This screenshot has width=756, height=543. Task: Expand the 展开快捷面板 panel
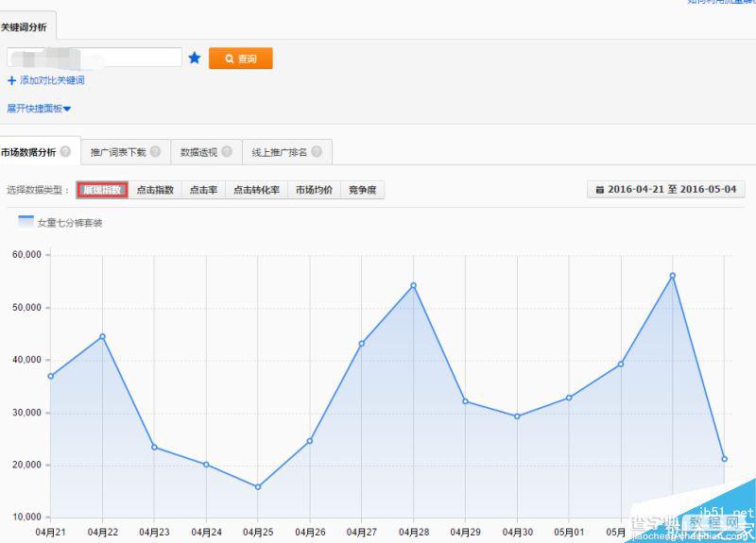coord(39,109)
